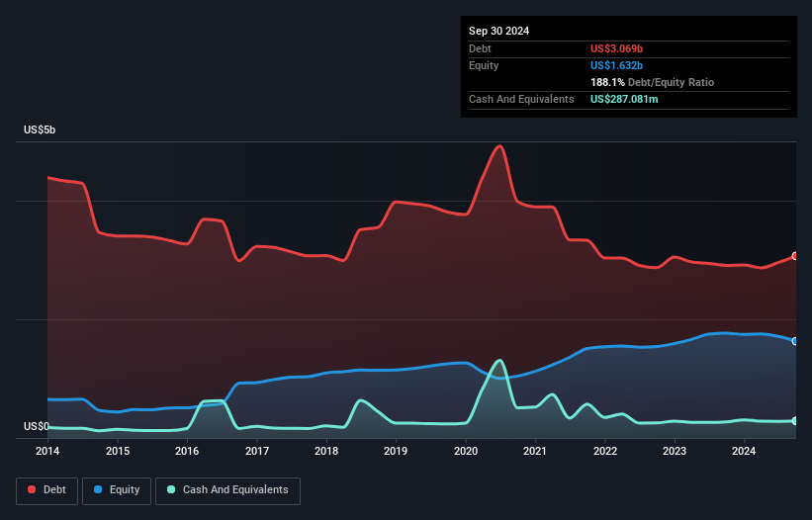Image resolution: width=812 pixels, height=520 pixels.
Task: Click the Sep 30 2024 tooltip date
Action: pos(498,31)
